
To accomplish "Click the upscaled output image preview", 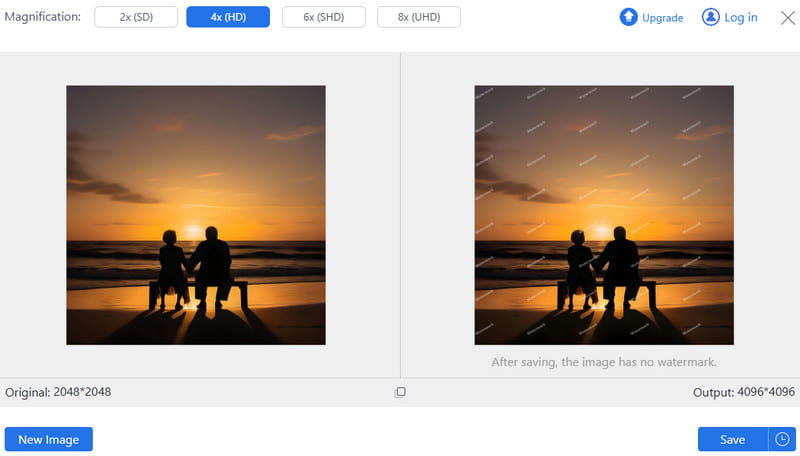I will coord(604,215).
